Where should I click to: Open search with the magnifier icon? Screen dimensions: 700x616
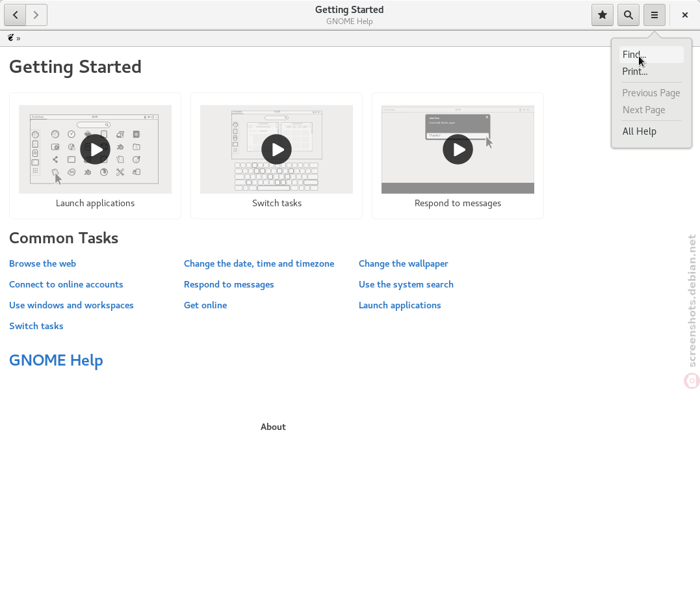[x=628, y=15]
